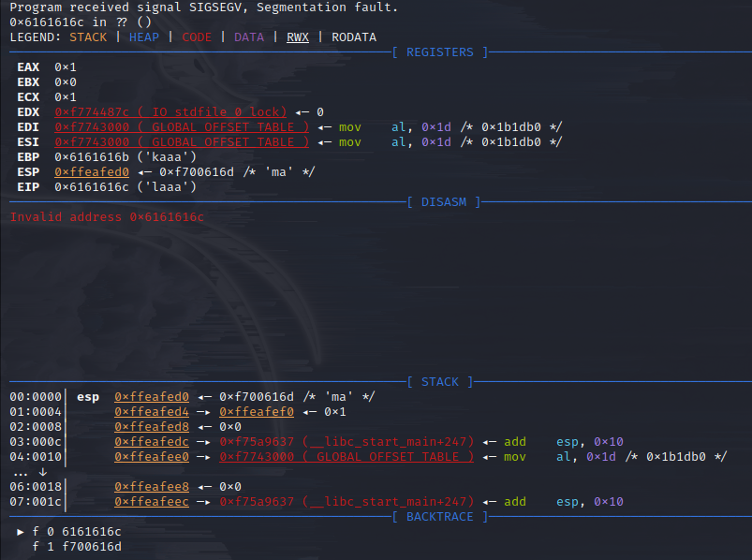Expand the collapsed stack rows ellipsis arrow

(42, 472)
